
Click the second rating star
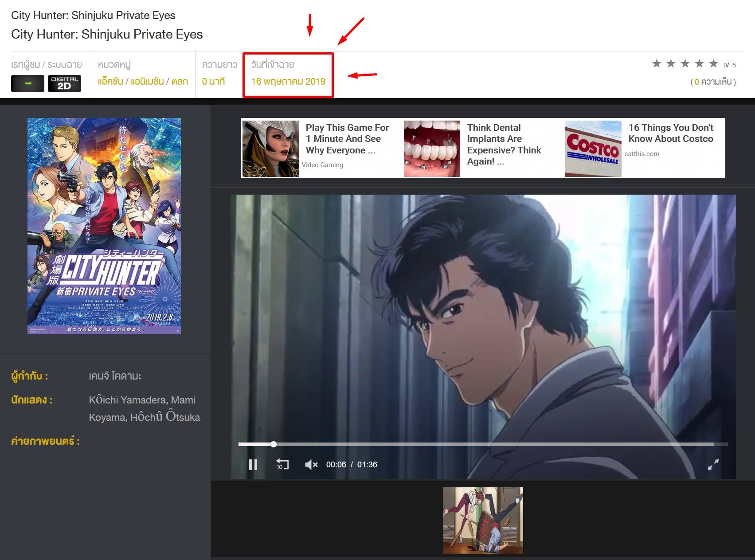pos(671,64)
